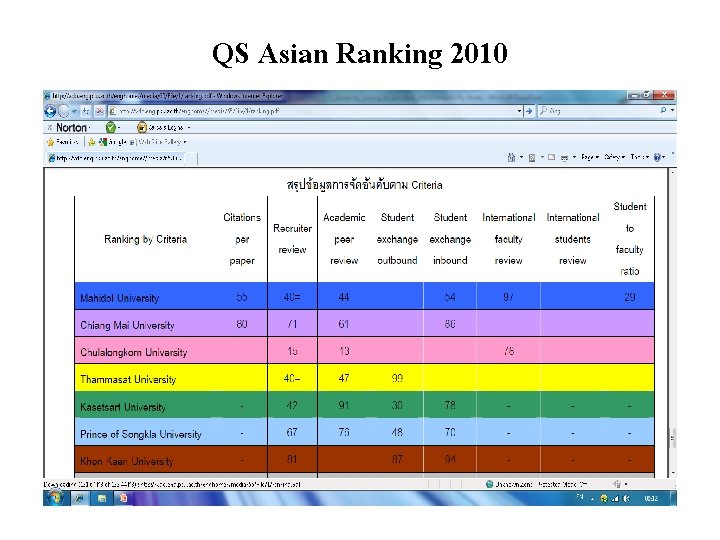Image resolution: width=720 pixels, height=540 pixels.
Task: Click the Help question mark icon
Action: 657,157
